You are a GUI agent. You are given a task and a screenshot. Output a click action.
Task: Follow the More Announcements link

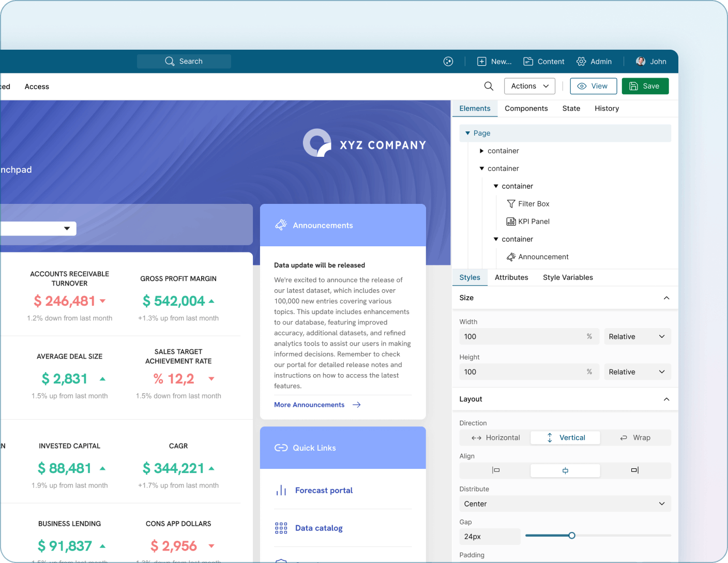(x=309, y=405)
